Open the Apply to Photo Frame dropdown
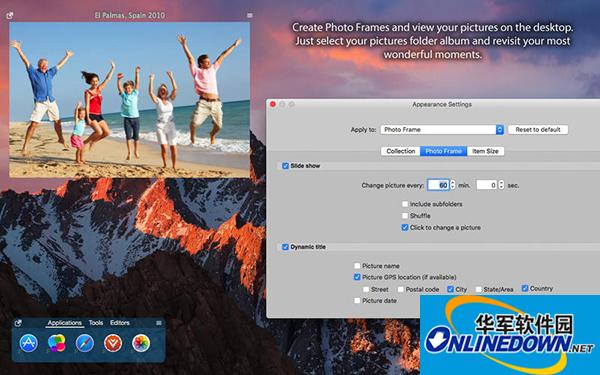 pyautogui.click(x=442, y=130)
